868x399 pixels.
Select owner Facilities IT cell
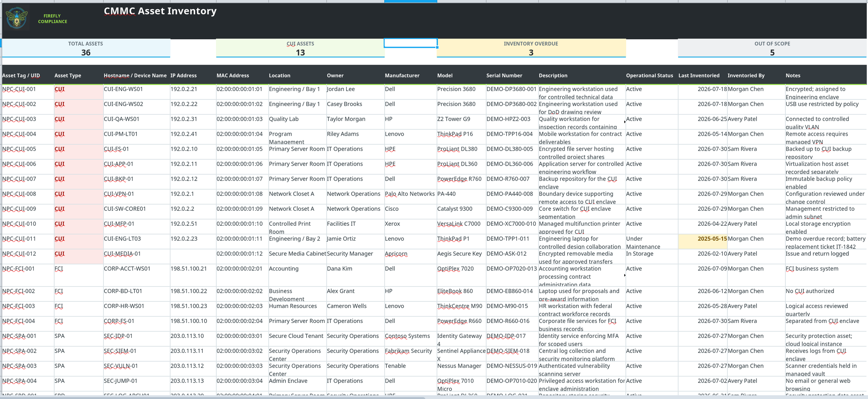(356, 226)
